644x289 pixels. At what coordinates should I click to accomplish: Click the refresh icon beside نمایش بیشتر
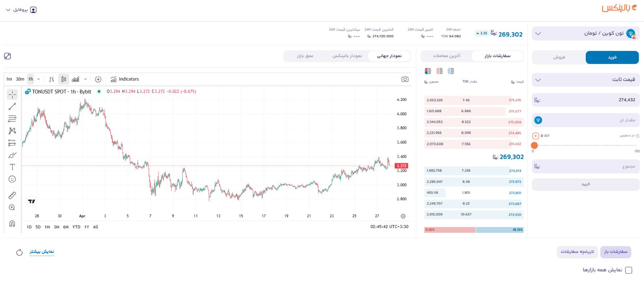coord(20,252)
